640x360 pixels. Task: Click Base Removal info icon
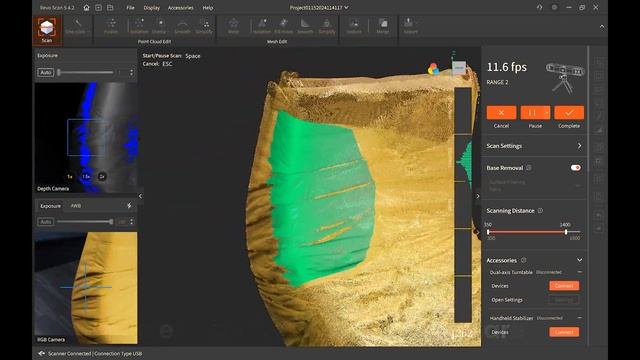tap(529, 168)
